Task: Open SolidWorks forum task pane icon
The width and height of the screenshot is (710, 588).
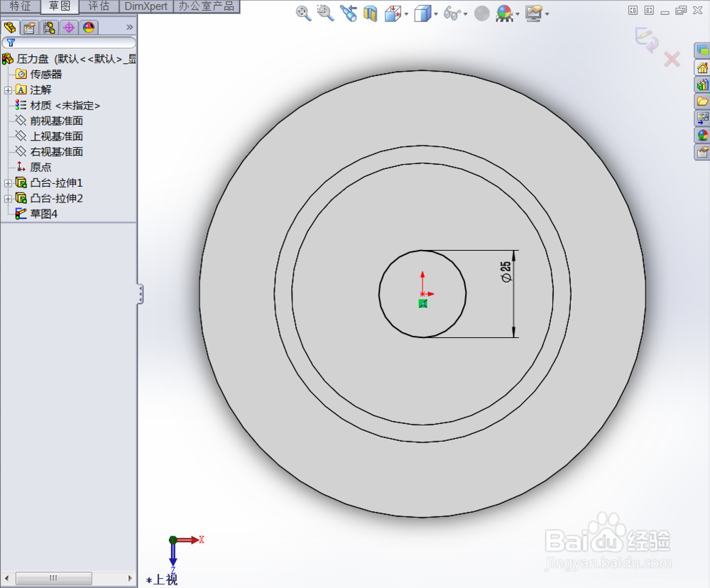Action: pos(702,50)
